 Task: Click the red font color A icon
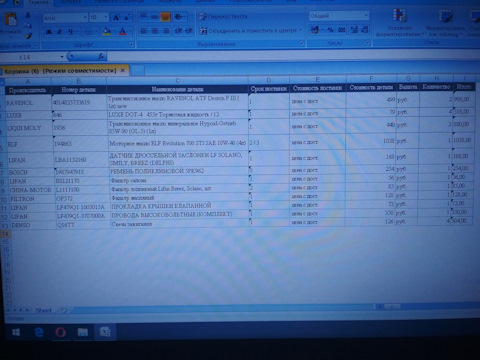[122, 32]
